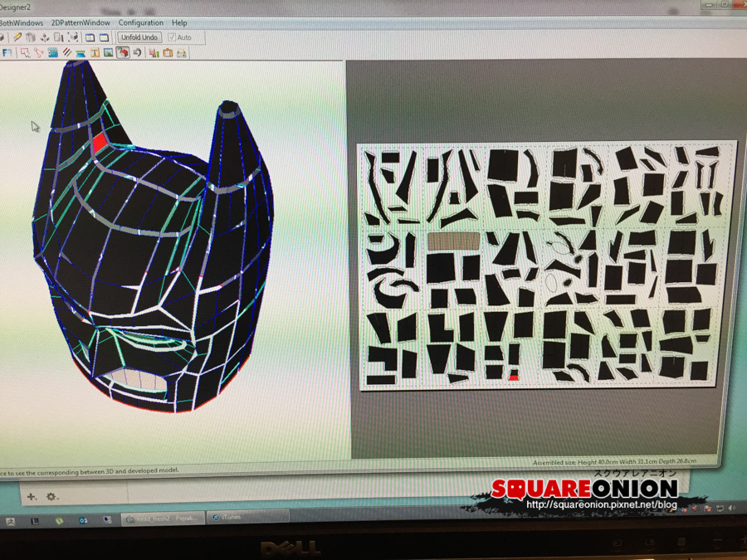The image size is (747, 560).
Task: Open the Outlook taskbar icon
Action: 83,521
